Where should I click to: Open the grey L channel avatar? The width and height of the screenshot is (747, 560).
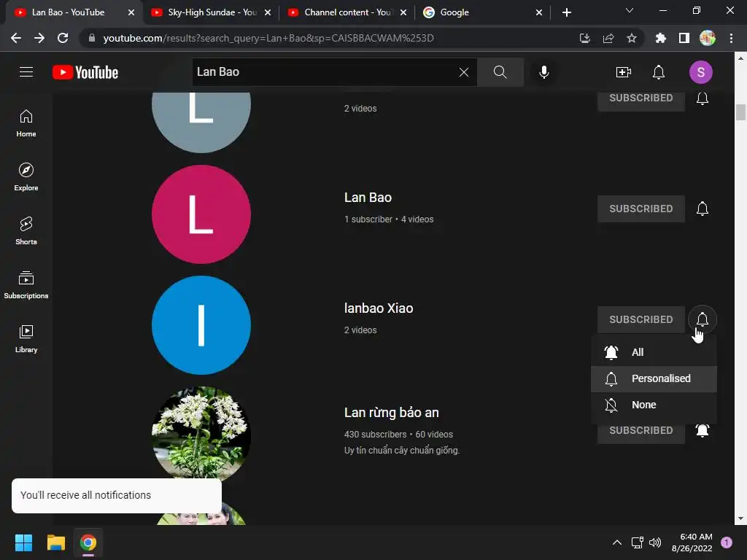[201, 122]
